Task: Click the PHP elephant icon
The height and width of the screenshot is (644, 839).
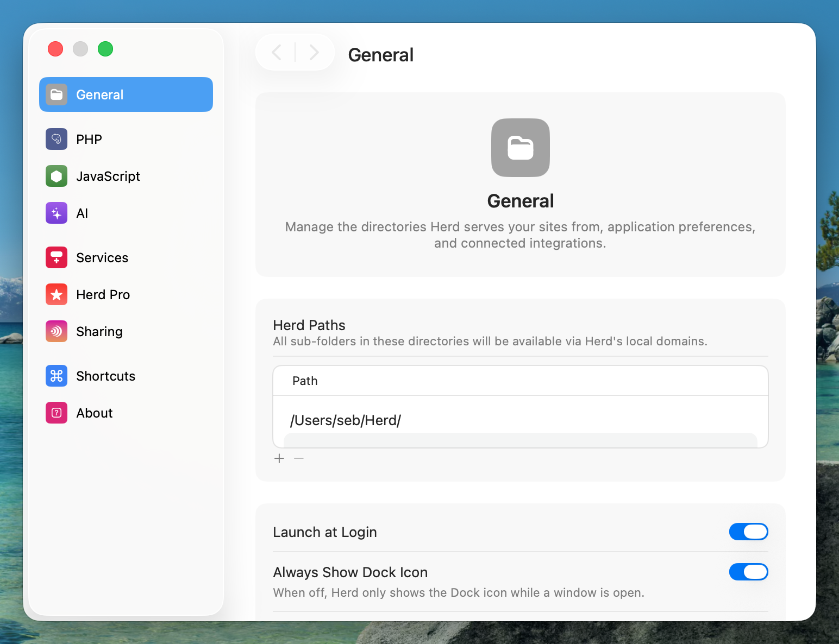Action: [57, 139]
